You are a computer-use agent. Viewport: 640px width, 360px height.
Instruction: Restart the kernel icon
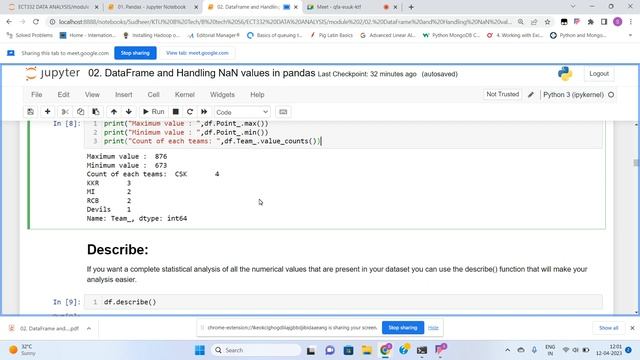click(190, 112)
